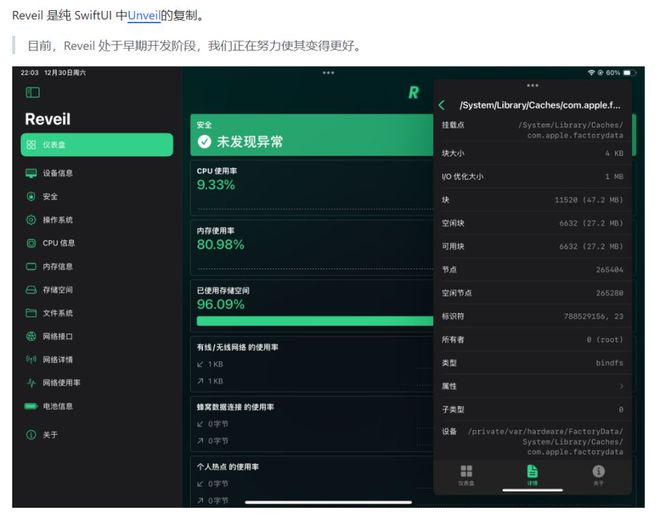This screenshot has width=660, height=520.
Task: Open 网络使用率 in the sidebar
Action: click(60, 383)
